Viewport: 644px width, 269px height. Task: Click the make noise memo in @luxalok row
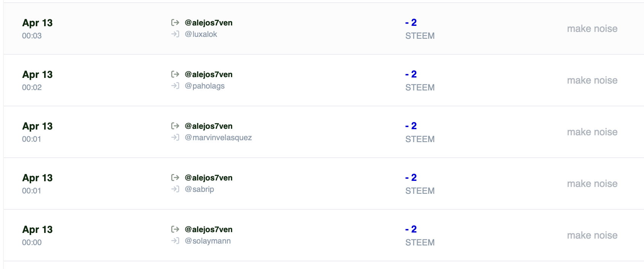point(592,28)
